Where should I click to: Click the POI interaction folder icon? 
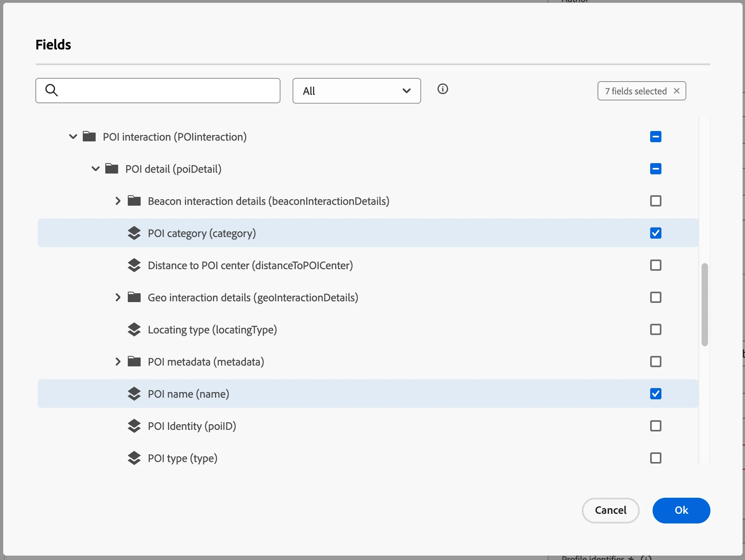click(x=89, y=137)
